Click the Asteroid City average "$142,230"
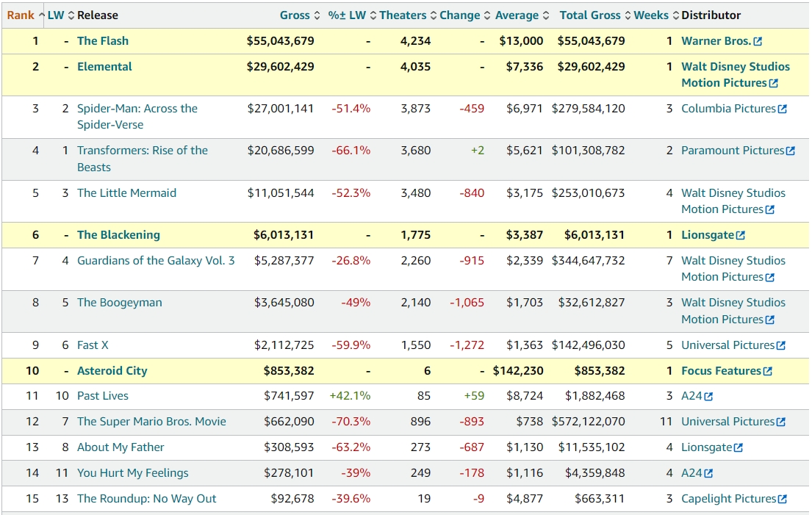 (518, 371)
